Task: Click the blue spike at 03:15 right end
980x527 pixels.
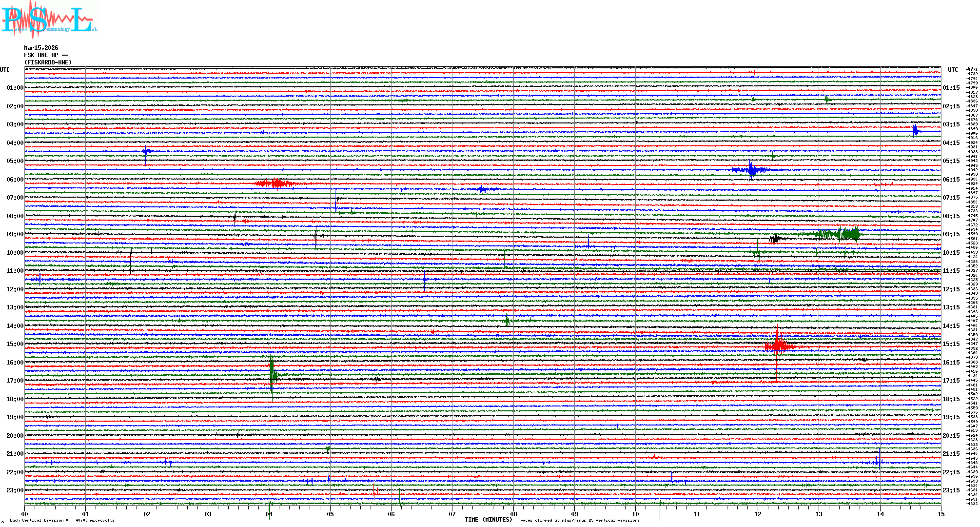Action: click(916, 130)
